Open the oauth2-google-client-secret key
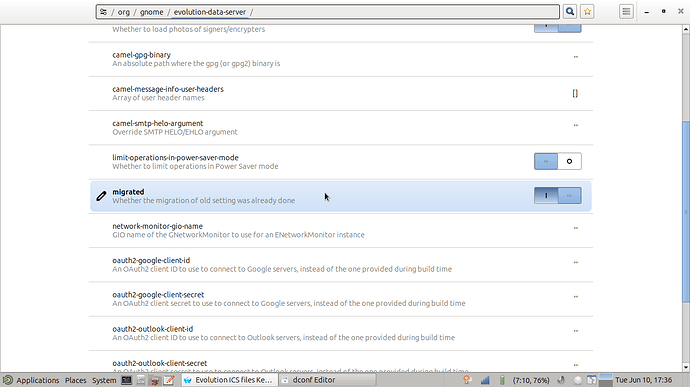Viewport: 690px width, 387px height. tap(341, 299)
